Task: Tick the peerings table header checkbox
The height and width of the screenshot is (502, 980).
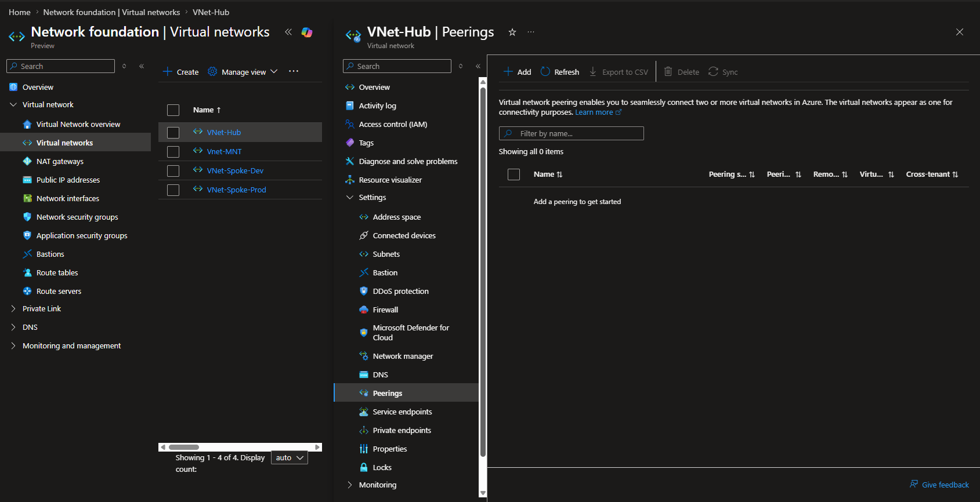Action: click(513, 174)
